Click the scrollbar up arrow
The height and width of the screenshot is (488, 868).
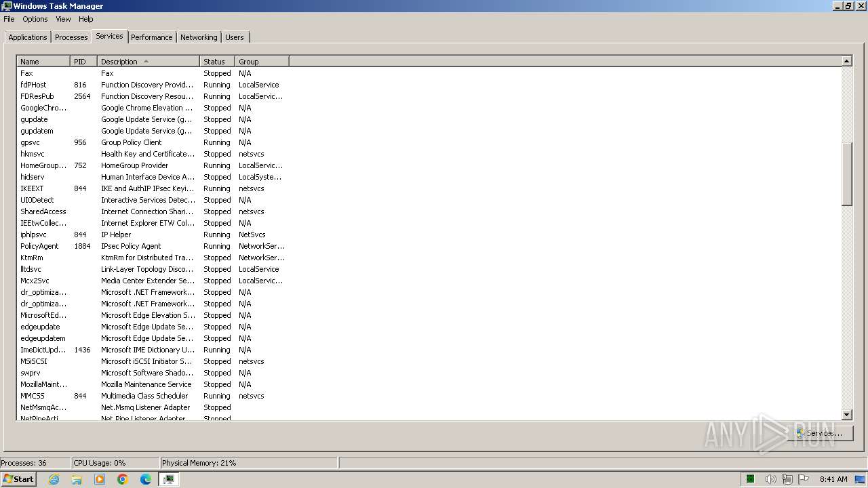click(846, 61)
